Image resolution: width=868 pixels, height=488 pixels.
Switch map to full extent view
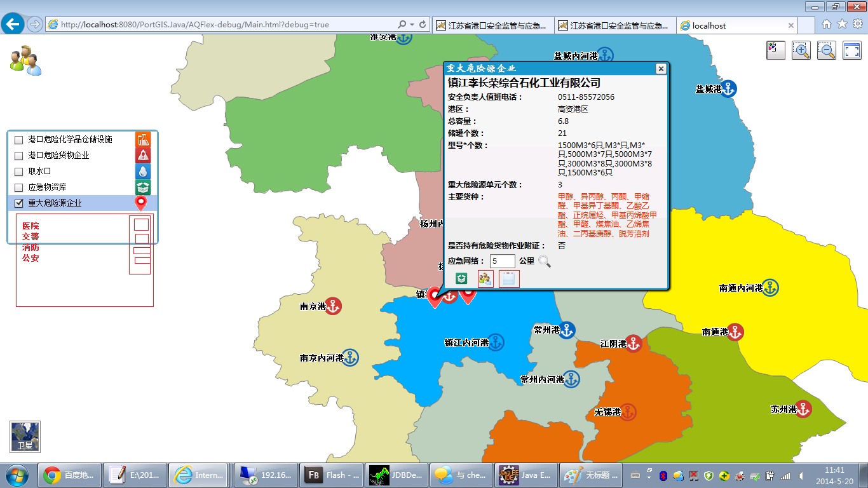851,51
